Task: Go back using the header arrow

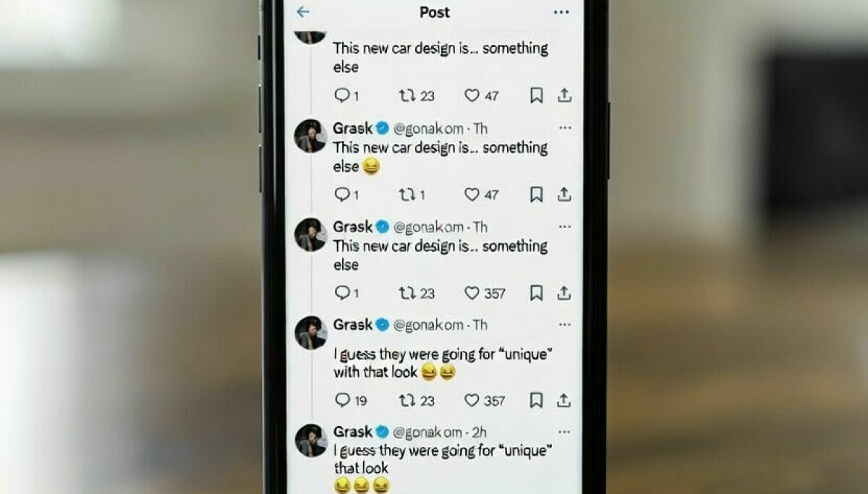Action: (x=303, y=12)
